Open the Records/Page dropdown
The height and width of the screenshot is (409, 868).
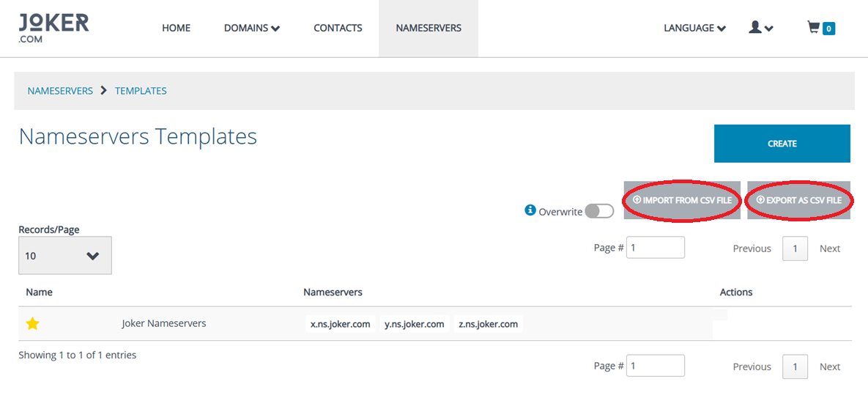tap(65, 256)
